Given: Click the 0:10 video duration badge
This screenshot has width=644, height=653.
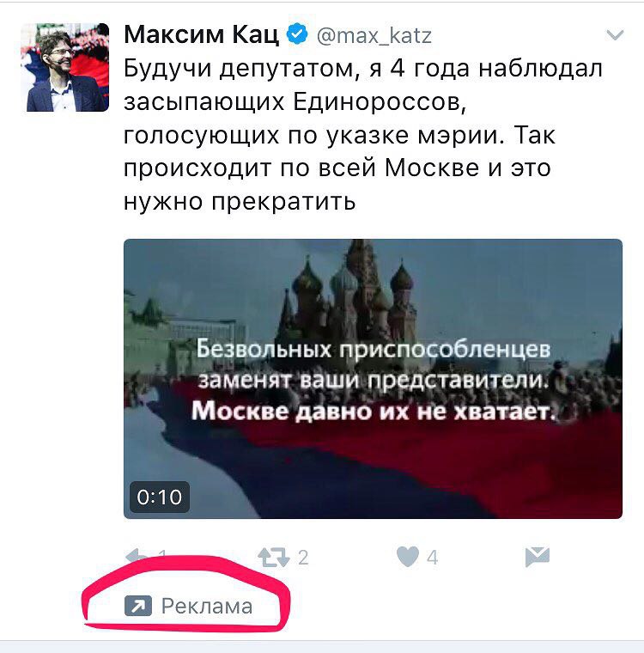Looking at the screenshot, I should pyautogui.click(x=160, y=497).
